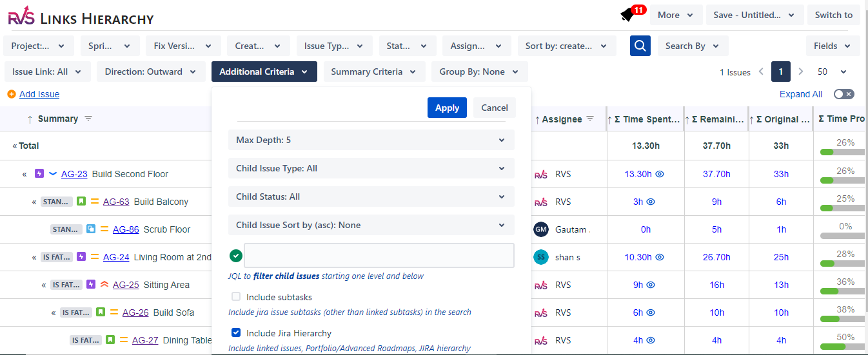The image size is (868, 355).
Task: Click the Summary column filter icon
Action: pos(88,119)
